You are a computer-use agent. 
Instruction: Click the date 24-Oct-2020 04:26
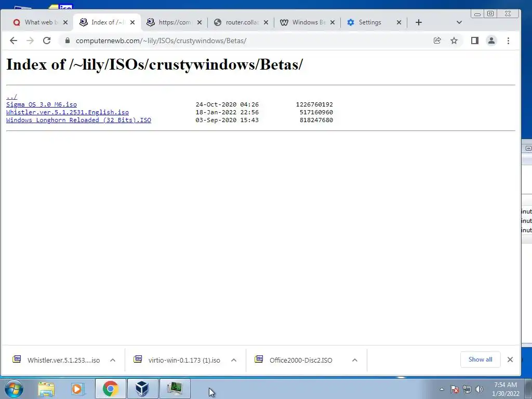[227, 104]
